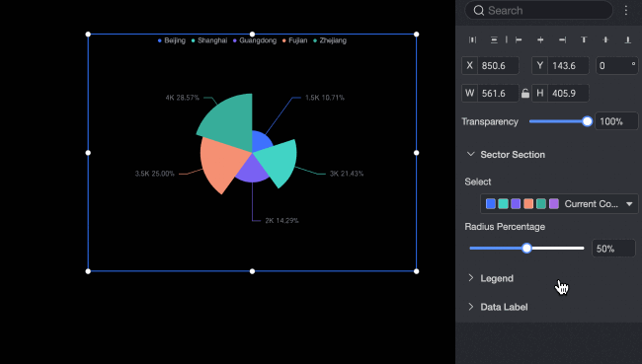Expand the Data Label section
The image size is (642, 364).
click(x=471, y=307)
